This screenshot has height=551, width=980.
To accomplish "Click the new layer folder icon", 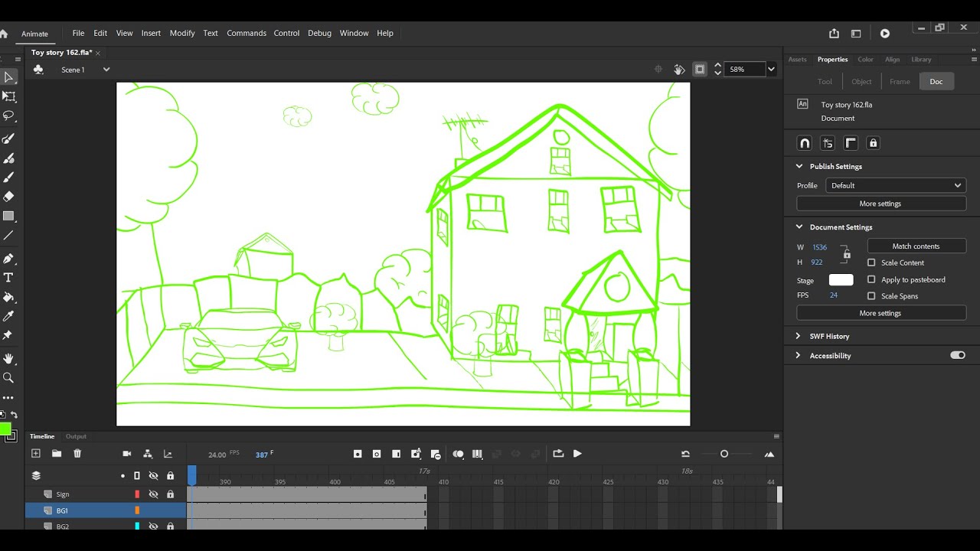I will pos(57,454).
